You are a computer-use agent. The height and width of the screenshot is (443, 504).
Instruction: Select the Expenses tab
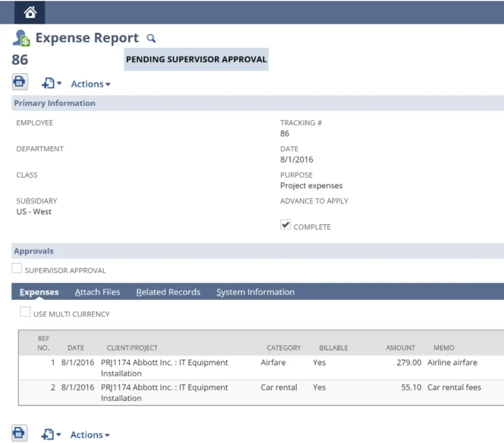(39, 292)
